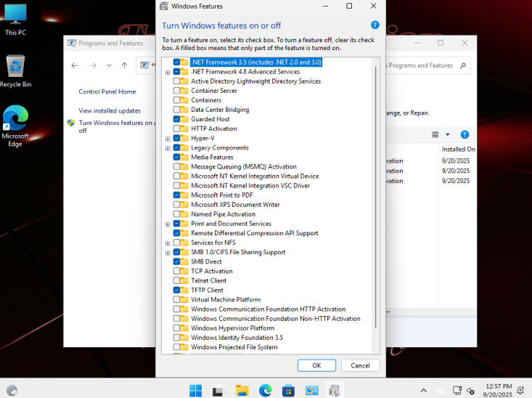Launch Microsoft Edge from the taskbar
The width and height of the screenshot is (532, 398).
point(266,391)
